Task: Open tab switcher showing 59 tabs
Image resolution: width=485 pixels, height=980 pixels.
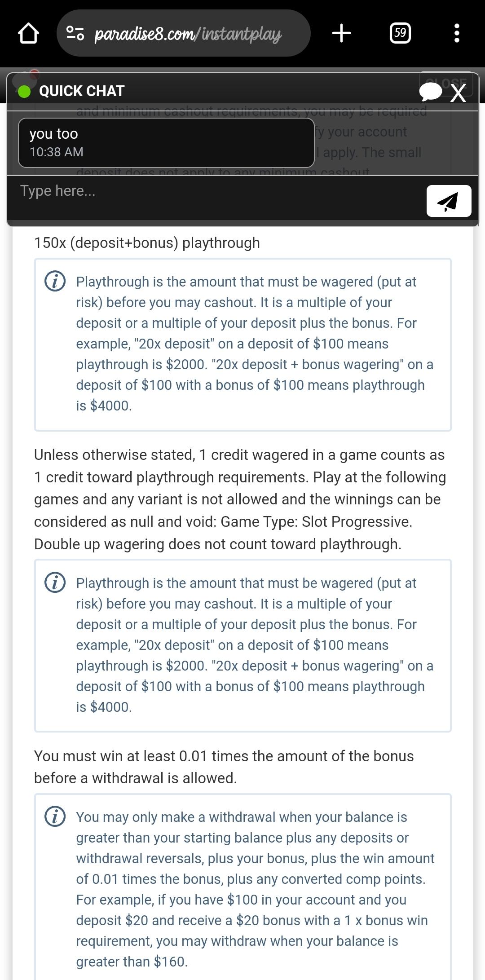Action: coord(400,33)
